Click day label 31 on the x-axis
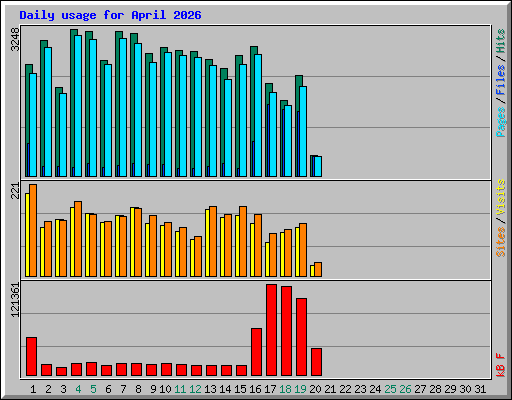 point(480,389)
